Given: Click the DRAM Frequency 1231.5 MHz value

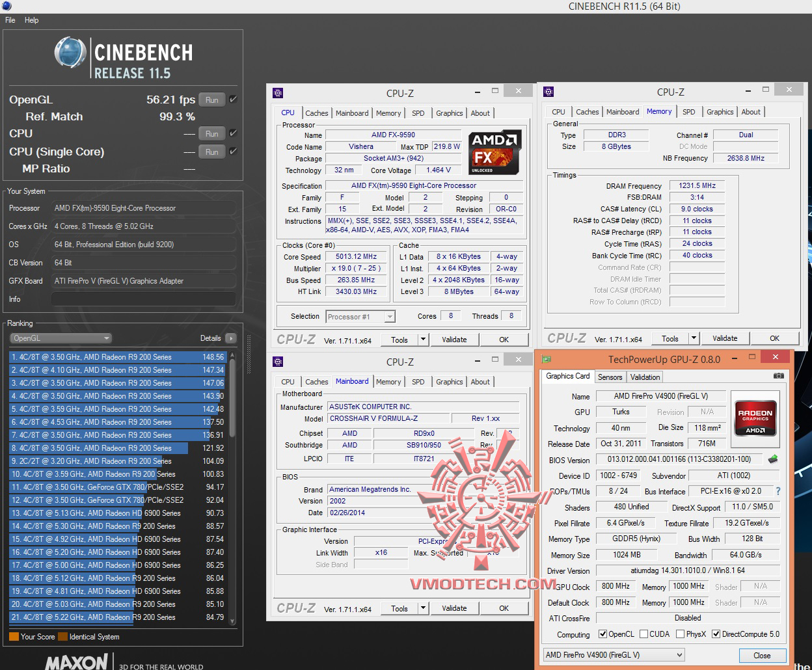Looking at the screenshot, I should 697,185.
